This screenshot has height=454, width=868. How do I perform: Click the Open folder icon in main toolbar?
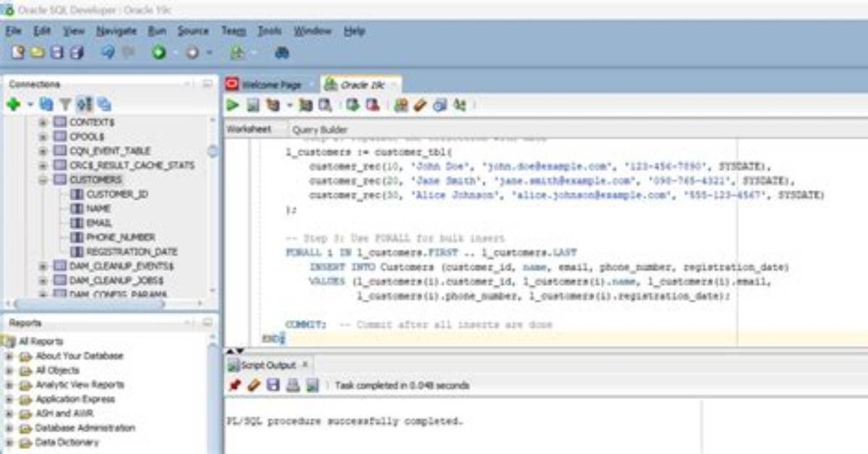click(37, 52)
